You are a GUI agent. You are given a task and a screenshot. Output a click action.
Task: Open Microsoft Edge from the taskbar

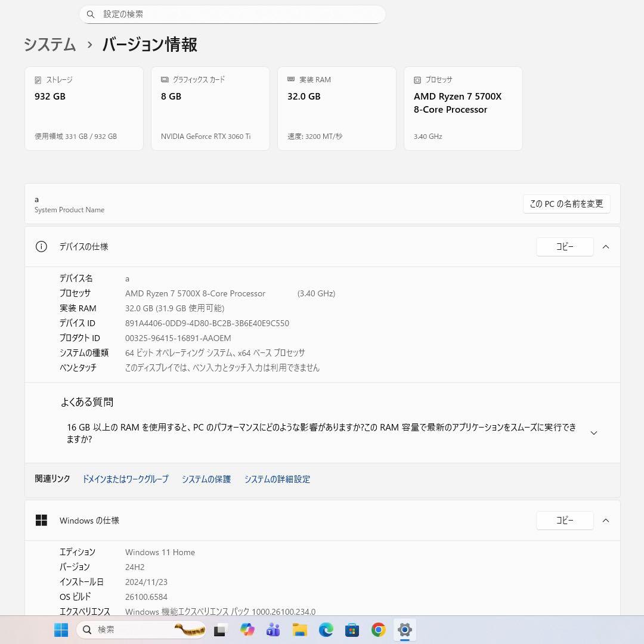[326, 630]
